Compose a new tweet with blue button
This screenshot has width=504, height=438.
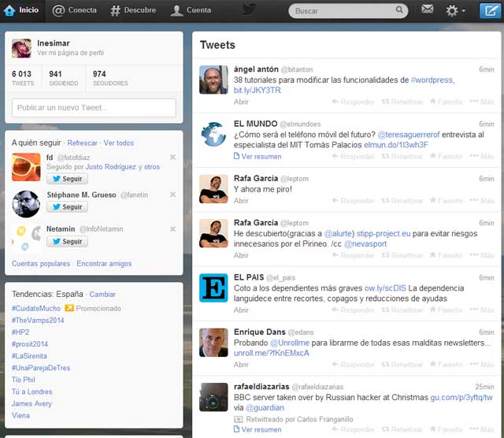pos(490,11)
